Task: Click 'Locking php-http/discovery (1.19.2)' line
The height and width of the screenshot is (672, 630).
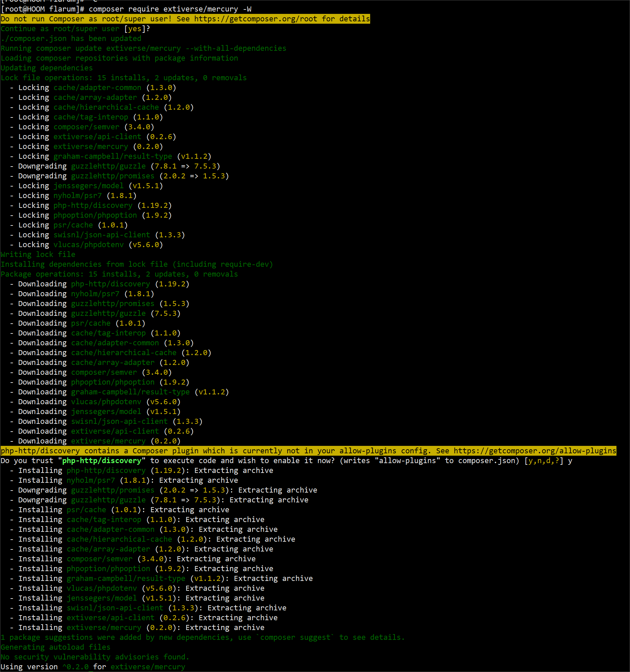Action: pyautogui.click(x=91, y=205)
